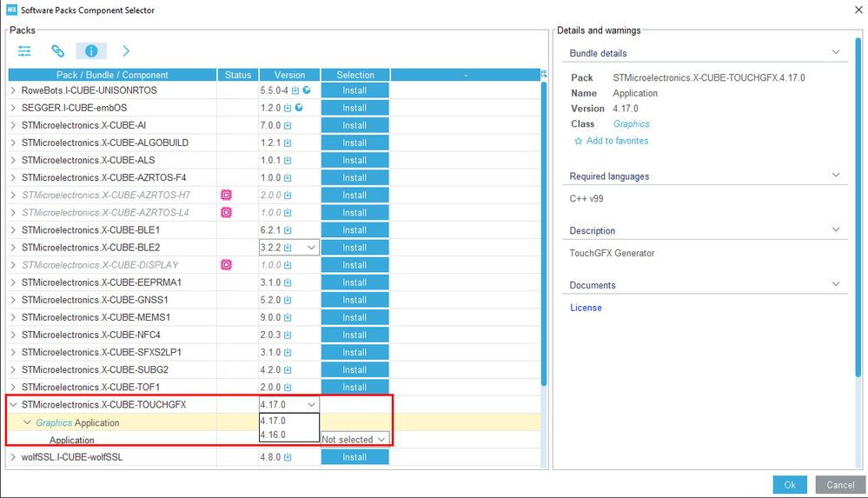Click the packs list vertical scrollbar
The width and height of the screenshot is (868, 498).
click(x=544, y=234)
